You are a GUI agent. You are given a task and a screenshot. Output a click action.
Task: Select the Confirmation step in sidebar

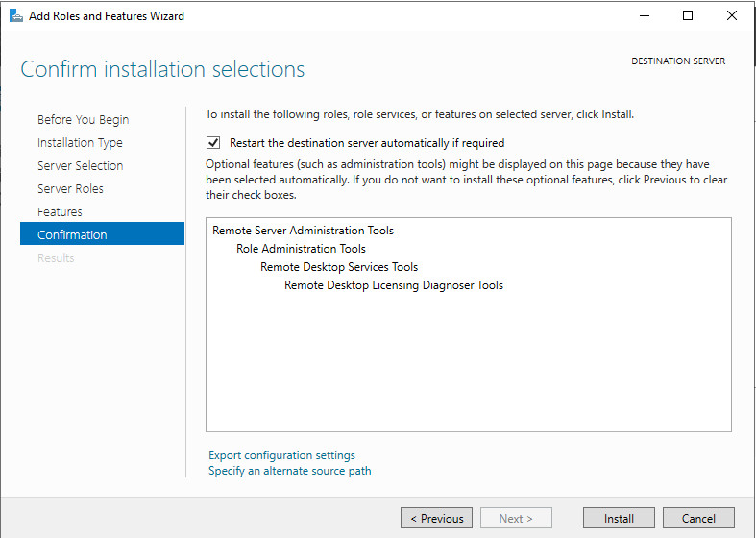[x=72, y=235]
